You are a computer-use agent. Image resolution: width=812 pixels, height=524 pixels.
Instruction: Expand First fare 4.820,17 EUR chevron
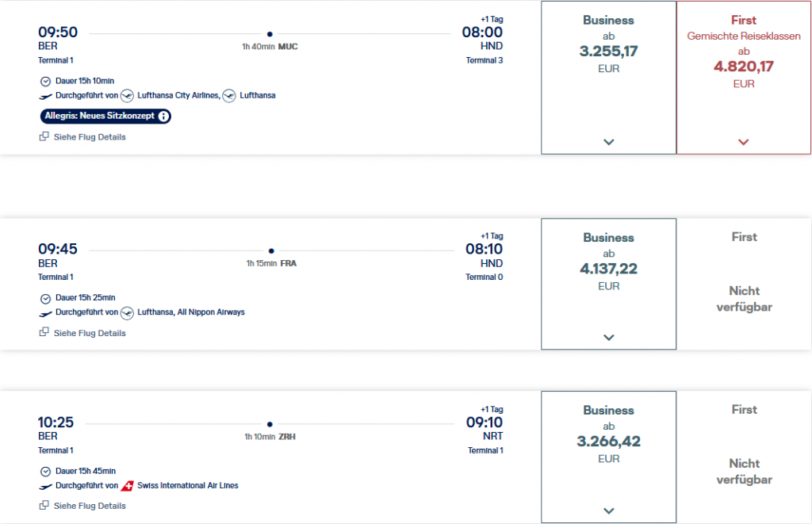click(743, 142)
